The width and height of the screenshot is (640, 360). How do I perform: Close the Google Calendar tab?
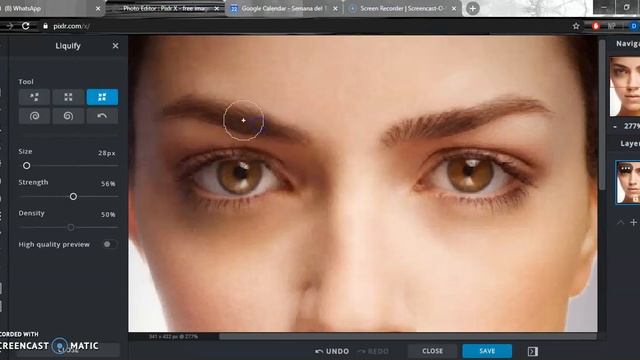(335, 8)
